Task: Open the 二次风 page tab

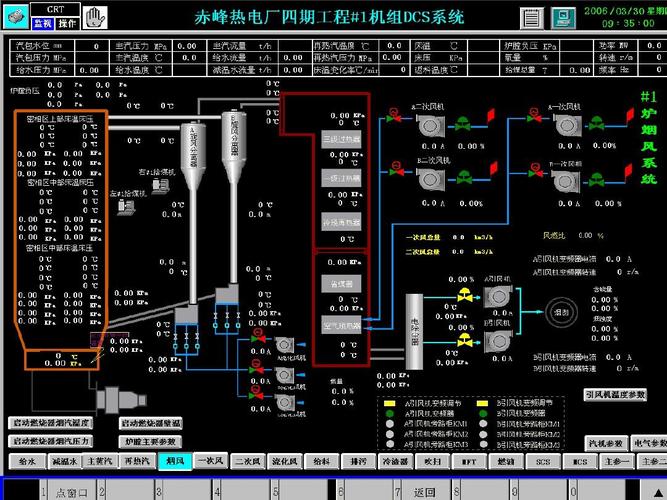Action: pyautogui.click(x=248, y=461)
